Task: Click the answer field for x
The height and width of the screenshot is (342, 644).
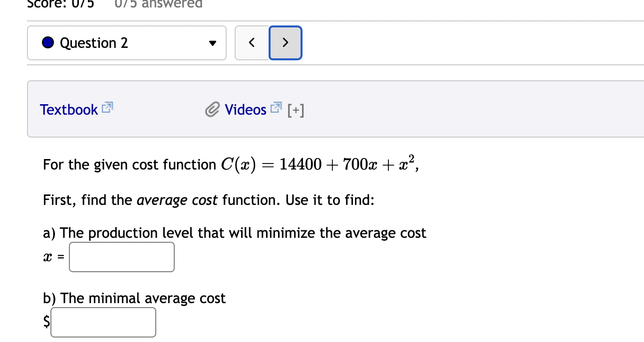Action: coord(121,257)
